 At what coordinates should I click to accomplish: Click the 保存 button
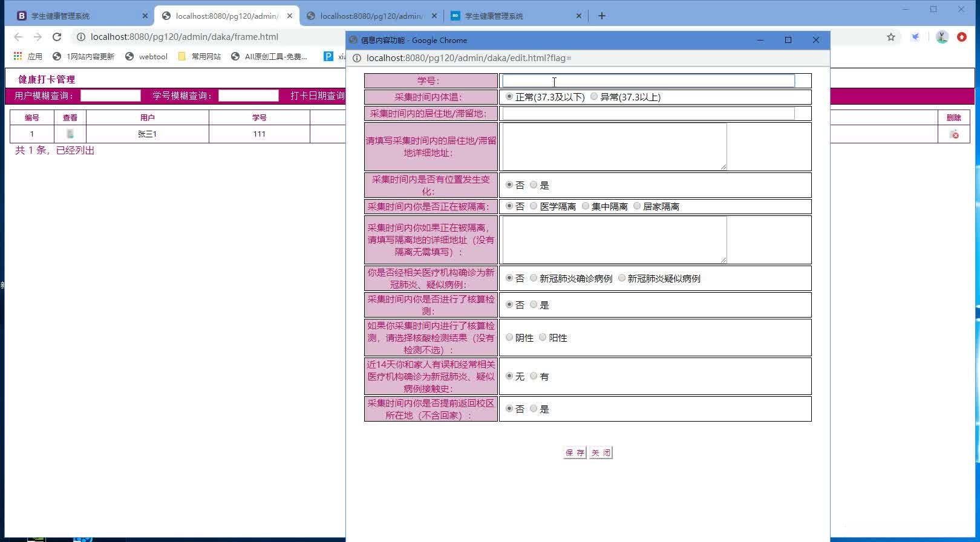tap(575, 452)
